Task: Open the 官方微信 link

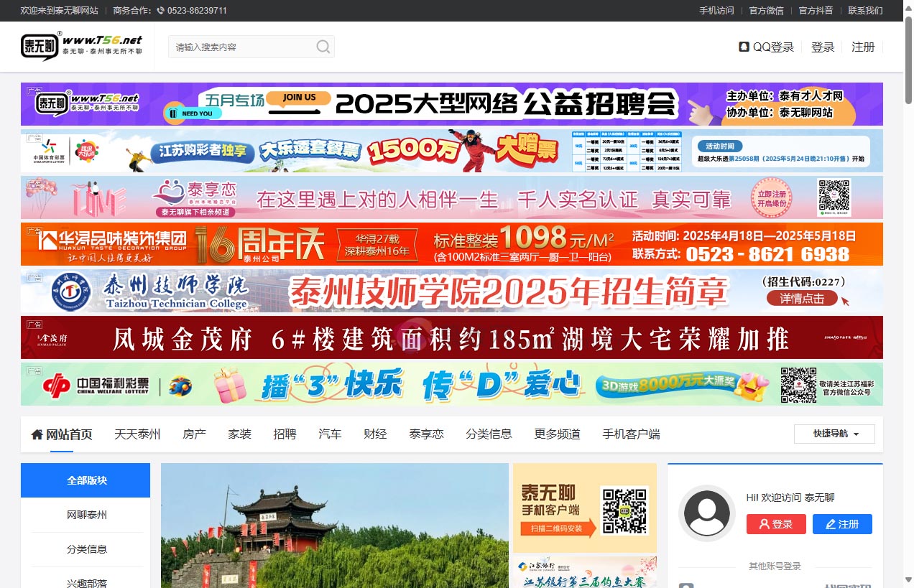Action: coord(765,11)
